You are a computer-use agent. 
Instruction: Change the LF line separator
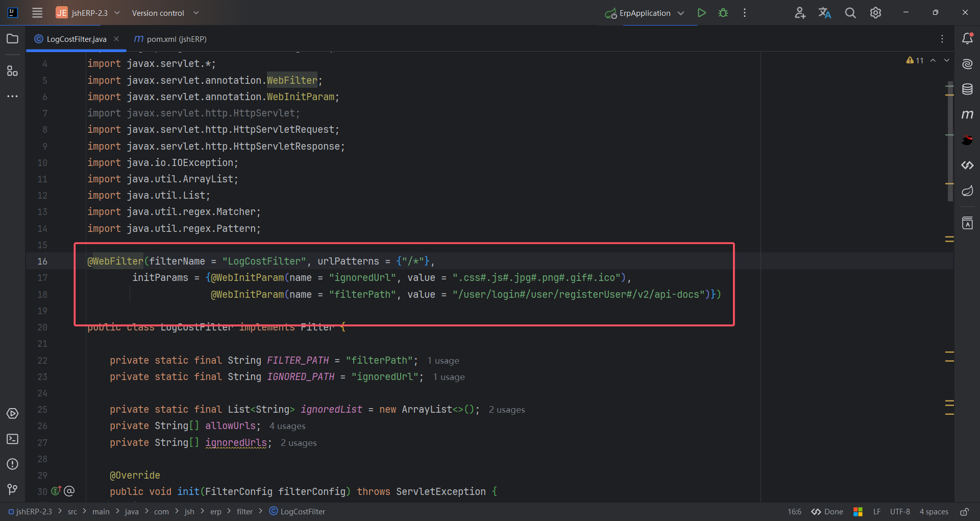(x=877, y=511)
